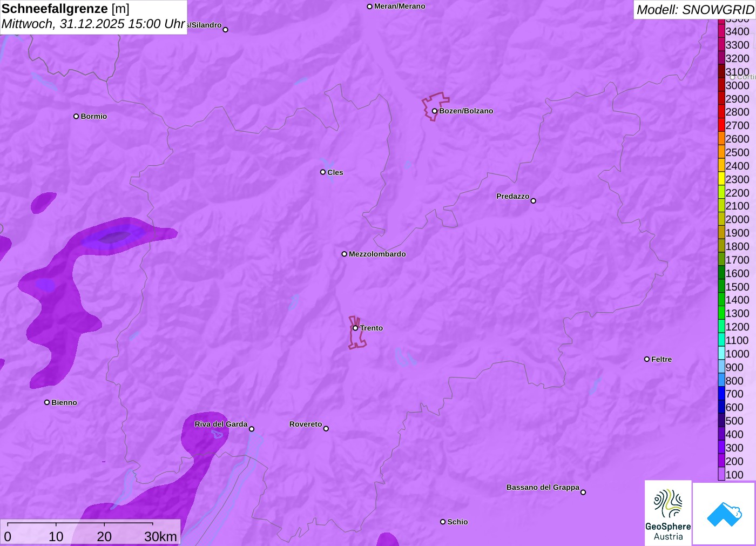
Task: Click the Bormio marker dot
Action: click(76, 116)
